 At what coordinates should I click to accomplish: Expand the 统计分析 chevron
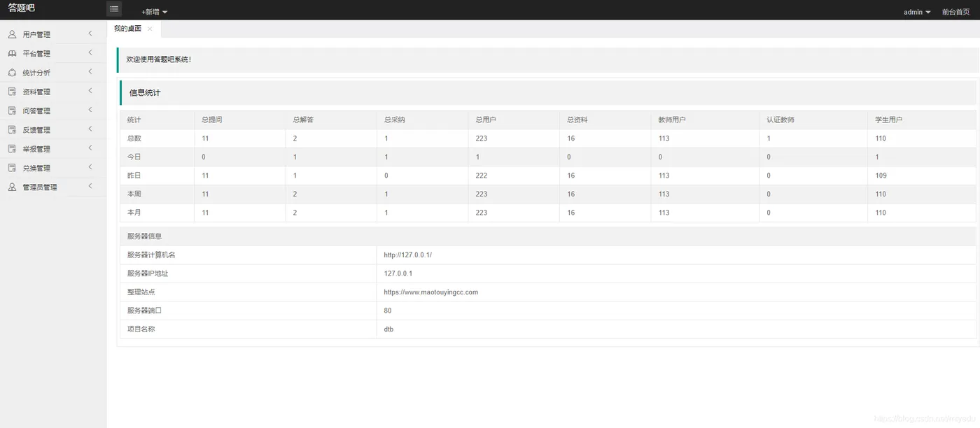tap(90, 71)
